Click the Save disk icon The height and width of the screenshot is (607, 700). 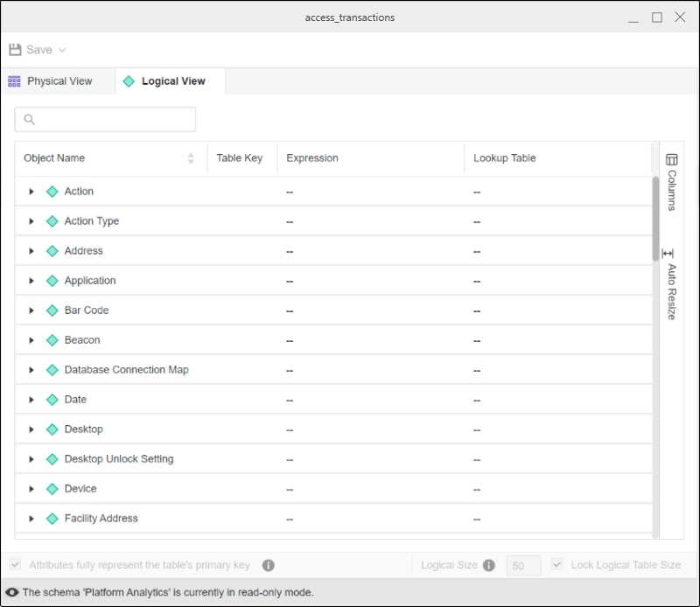coord(15,50)
